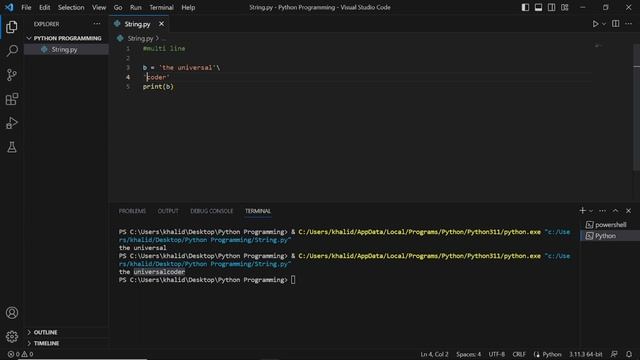Click CRLF end of line selector

pyautogui.click(x=519, y=354)
